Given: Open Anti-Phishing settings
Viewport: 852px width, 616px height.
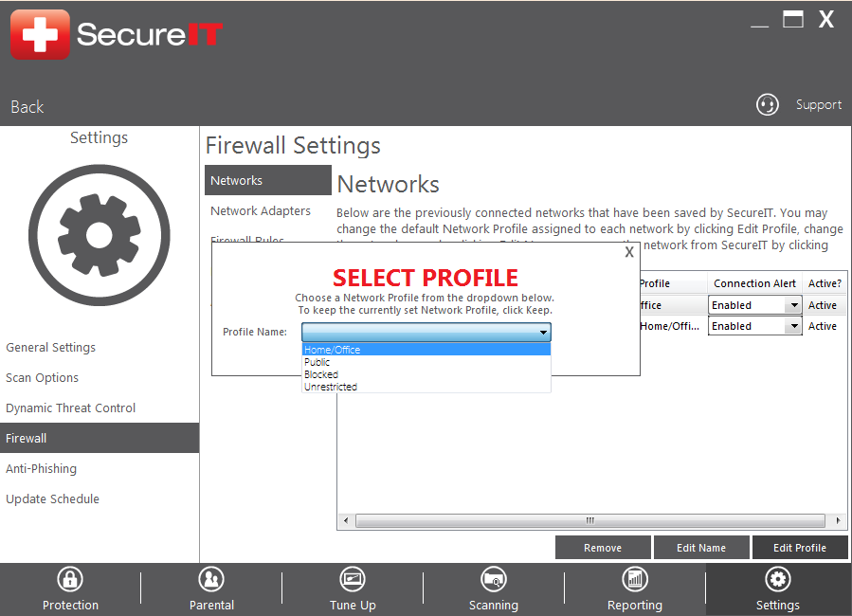Looking at the screenshot, I should (x=42, y=468).
